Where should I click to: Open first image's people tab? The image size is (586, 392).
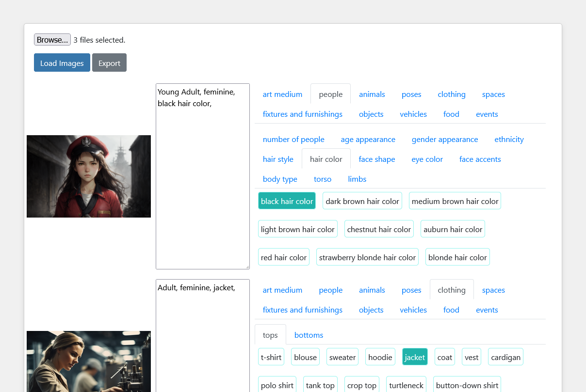point(331,94)
